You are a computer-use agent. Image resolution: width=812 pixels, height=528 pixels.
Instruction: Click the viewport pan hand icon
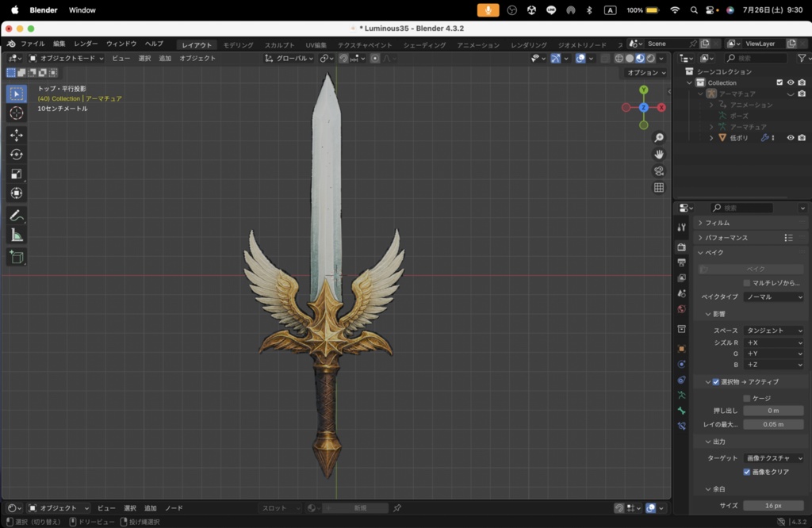click(659, 155)
